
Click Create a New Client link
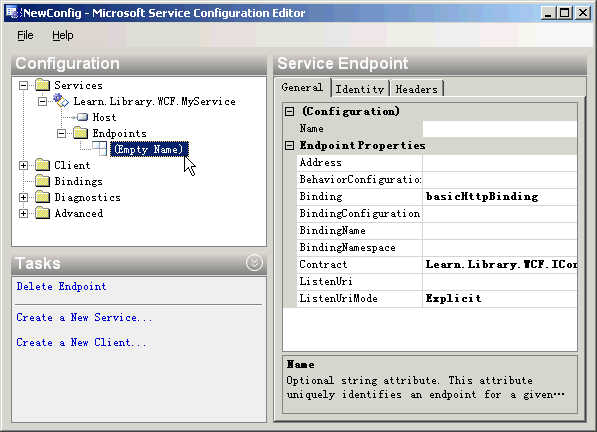[x=81, y=342]
